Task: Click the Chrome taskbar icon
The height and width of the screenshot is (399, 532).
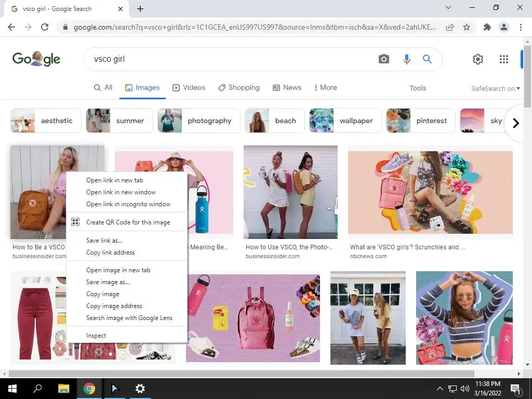Action: 89,389
